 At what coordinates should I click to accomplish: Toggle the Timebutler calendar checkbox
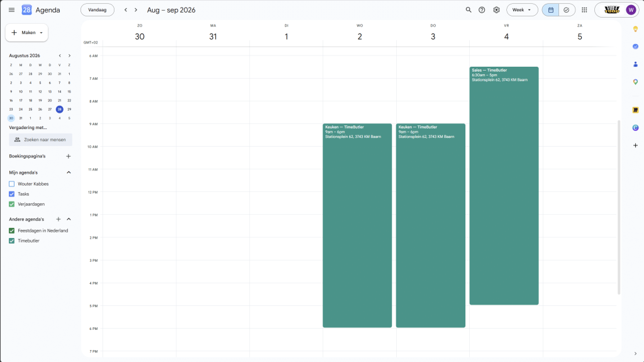[11, 240]
